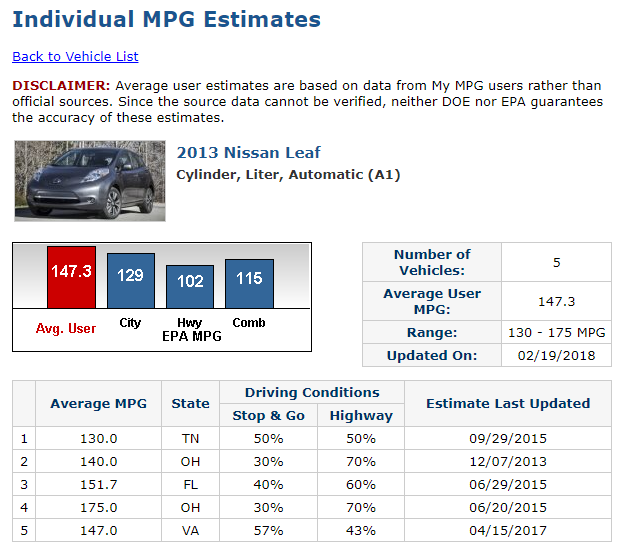Select the DISCLAIMER label in red
622x551 pixels.
click(61, 85)
